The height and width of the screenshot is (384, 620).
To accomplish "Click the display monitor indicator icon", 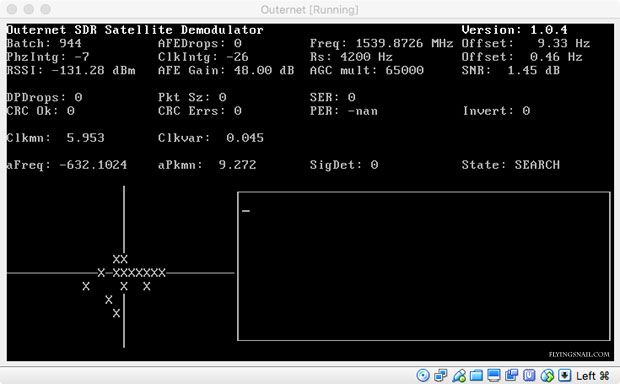I will [x=494, y=375].
